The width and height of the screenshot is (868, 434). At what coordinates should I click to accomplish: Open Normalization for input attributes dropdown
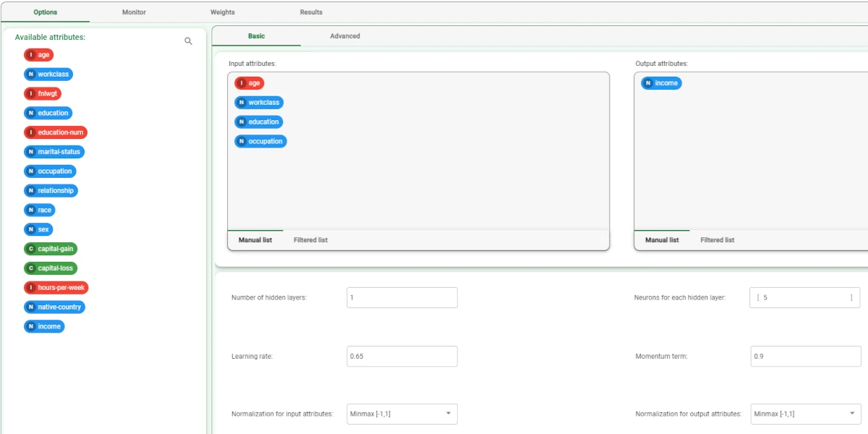tap(402, 414)
